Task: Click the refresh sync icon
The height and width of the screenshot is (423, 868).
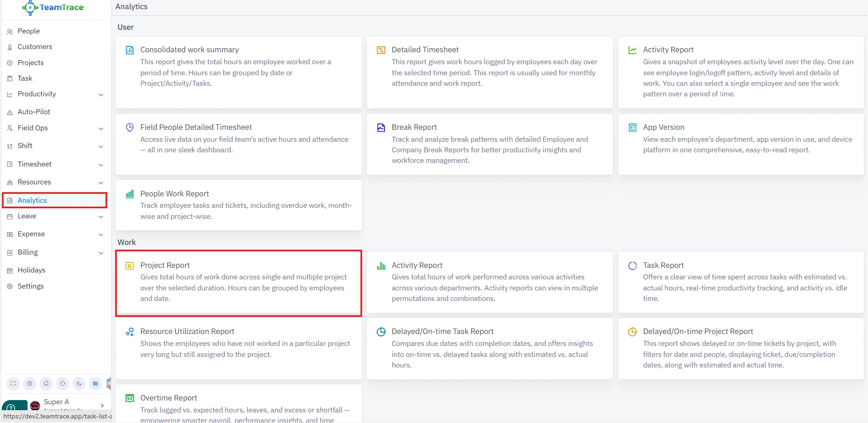Action: pos(62,384)
